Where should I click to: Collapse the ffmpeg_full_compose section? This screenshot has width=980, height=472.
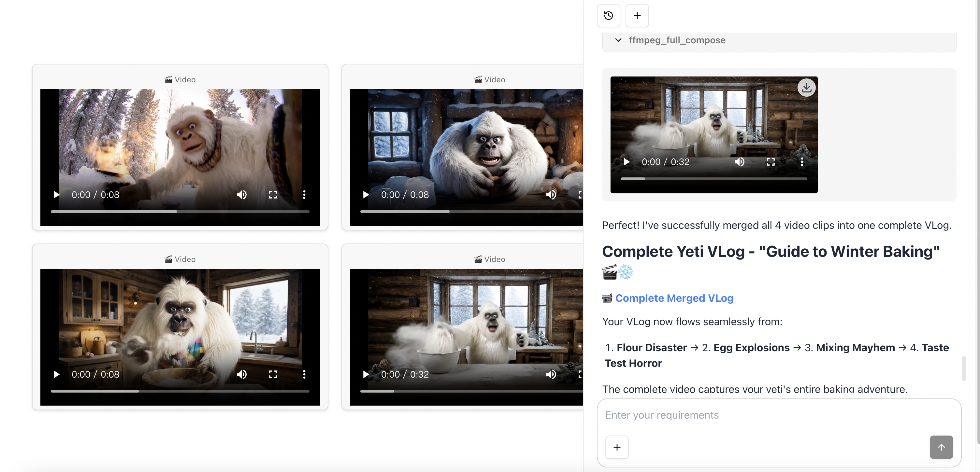618,40
